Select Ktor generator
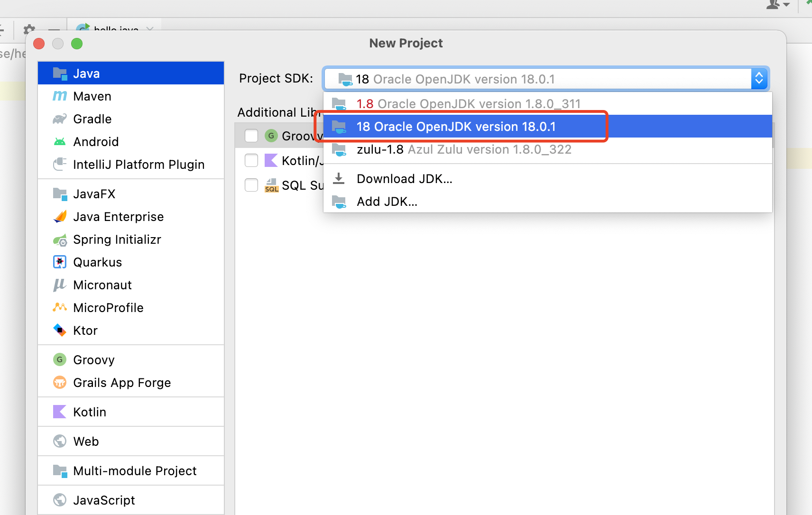 pos(131,331)
